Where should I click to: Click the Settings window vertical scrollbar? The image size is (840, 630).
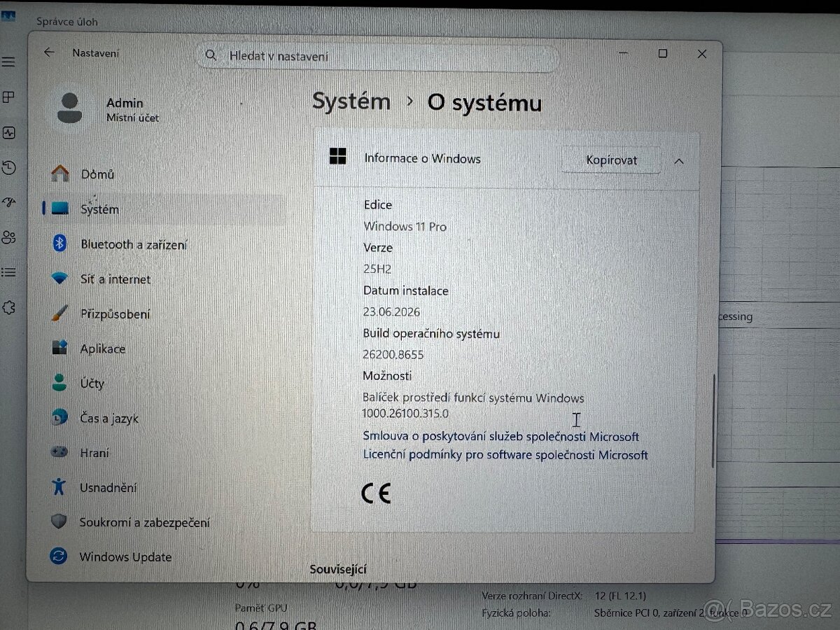pos(713,420)
